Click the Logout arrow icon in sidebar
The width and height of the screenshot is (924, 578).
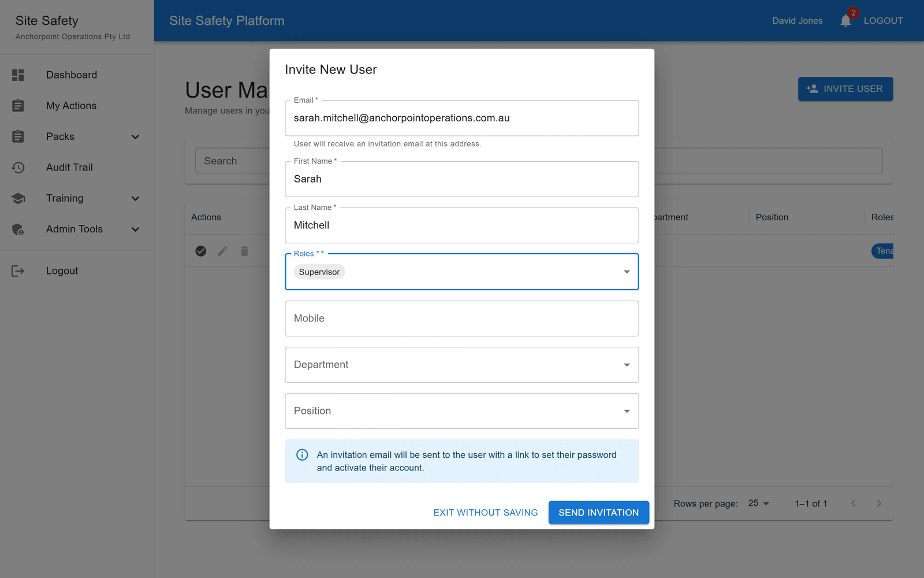pos(18,271)
